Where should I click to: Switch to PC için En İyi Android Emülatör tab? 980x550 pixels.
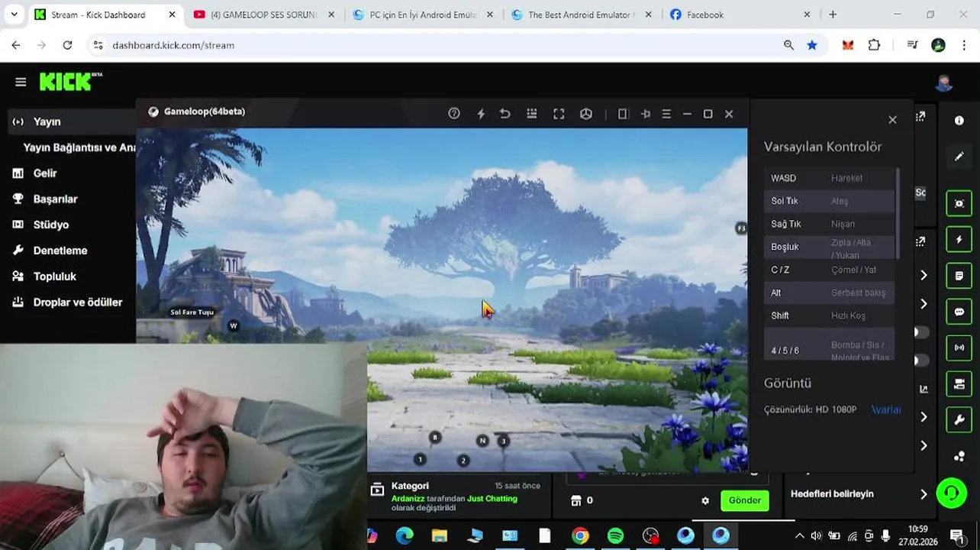[x=422, y=15]
